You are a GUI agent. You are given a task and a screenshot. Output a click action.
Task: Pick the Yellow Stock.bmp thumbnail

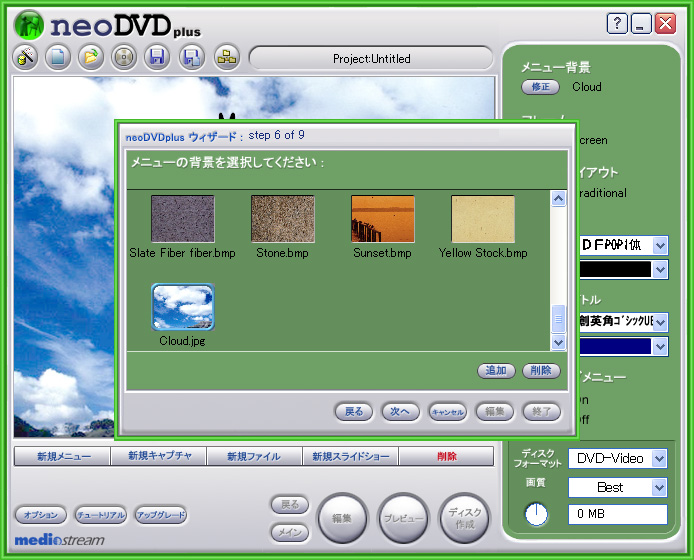click(483, 219)
